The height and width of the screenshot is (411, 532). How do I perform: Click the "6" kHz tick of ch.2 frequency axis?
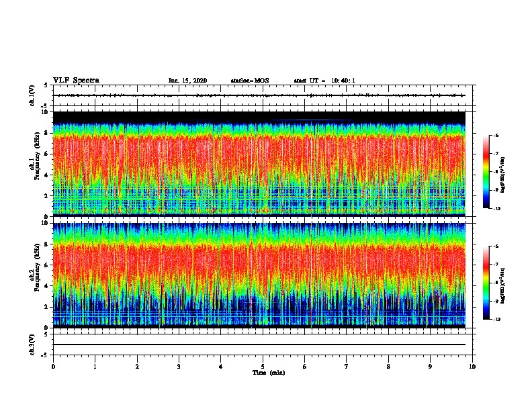point(47,265)
